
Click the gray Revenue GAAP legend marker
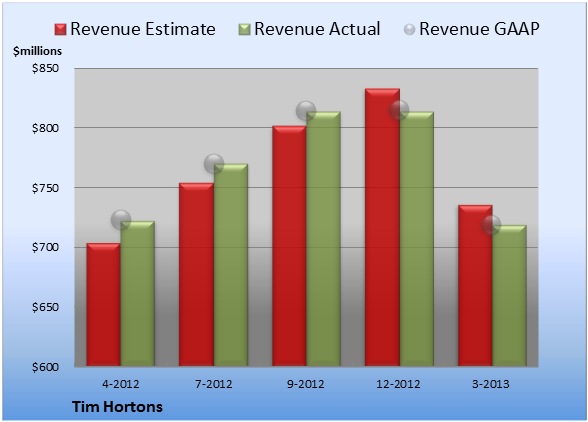409,30
